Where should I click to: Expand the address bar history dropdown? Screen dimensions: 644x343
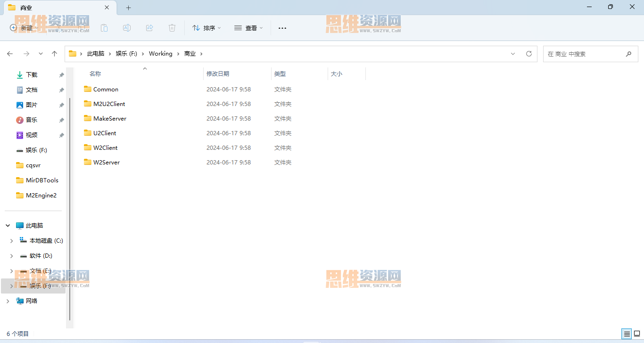coord(513,54)
